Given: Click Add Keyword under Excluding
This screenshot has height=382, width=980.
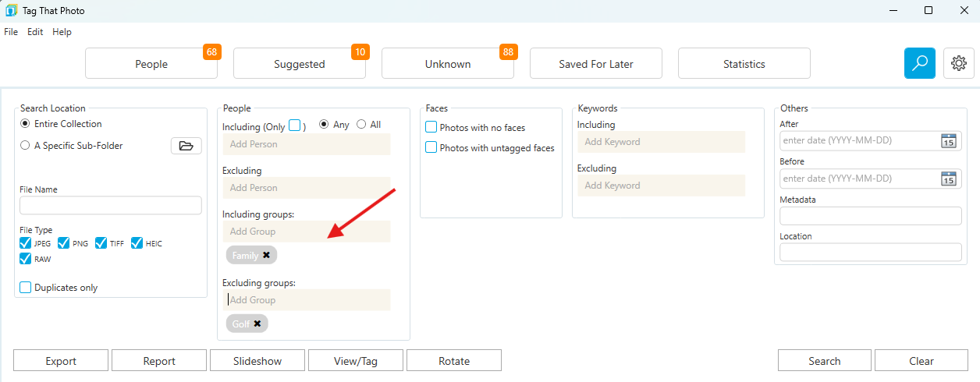Looking at the screenshot, I should 662,186.
